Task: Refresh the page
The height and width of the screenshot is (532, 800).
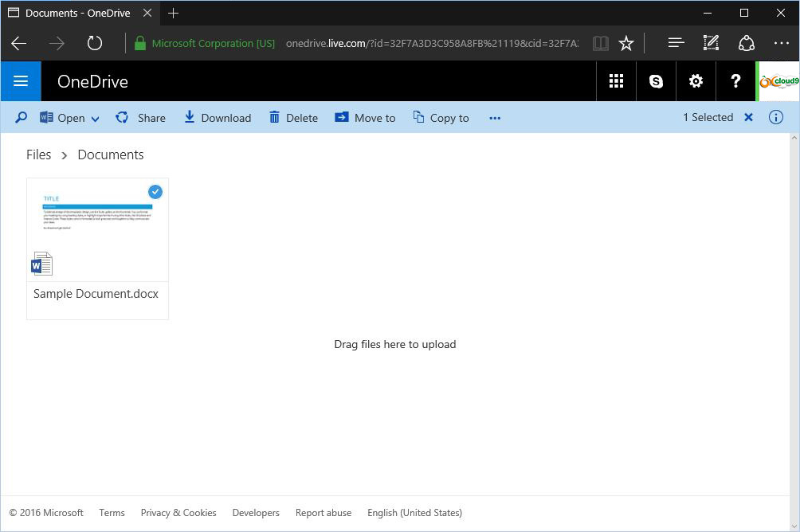Action: coord(94,43)
